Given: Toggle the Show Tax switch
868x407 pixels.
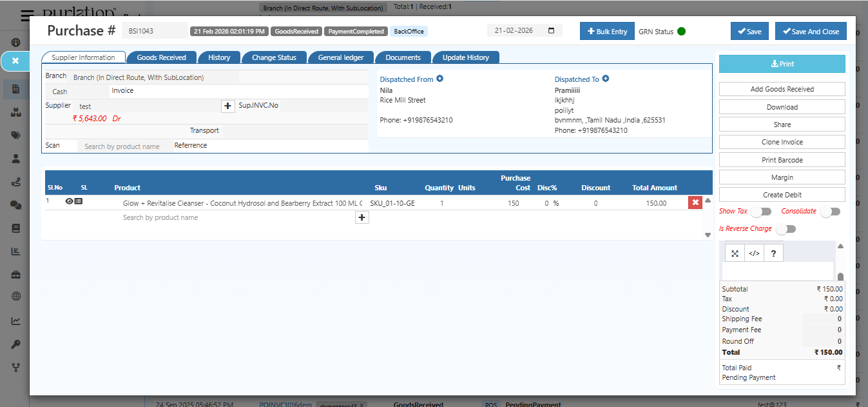Looking at the screenshot, I should (x=761, y=211).
